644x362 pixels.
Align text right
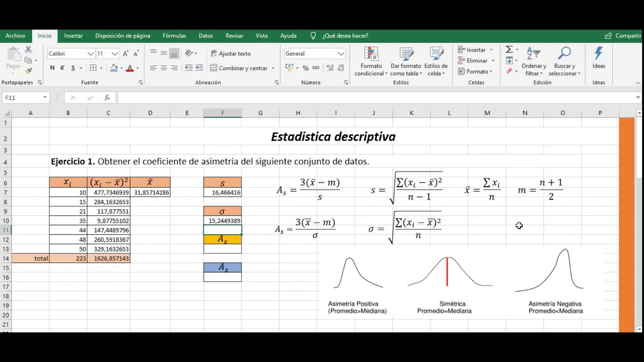pyautogui.click(x=174, y=68)
